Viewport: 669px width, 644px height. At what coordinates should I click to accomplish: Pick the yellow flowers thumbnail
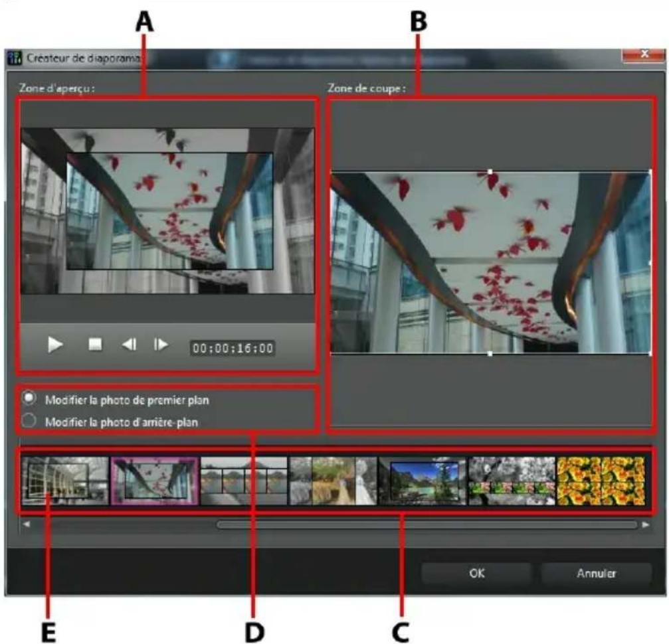point(601,480)
